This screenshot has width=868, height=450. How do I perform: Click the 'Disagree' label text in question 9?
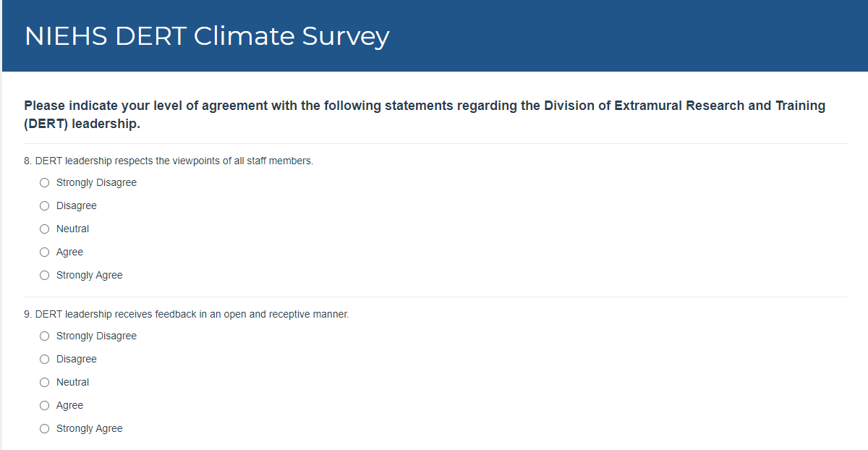click(77, 359)
